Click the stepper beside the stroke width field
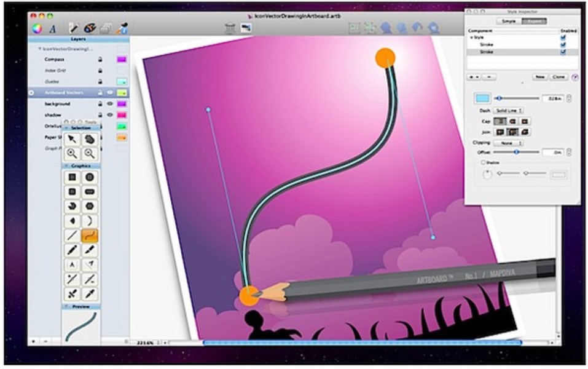588x369 pixels. pyautogui.click(x=569, y=98)
